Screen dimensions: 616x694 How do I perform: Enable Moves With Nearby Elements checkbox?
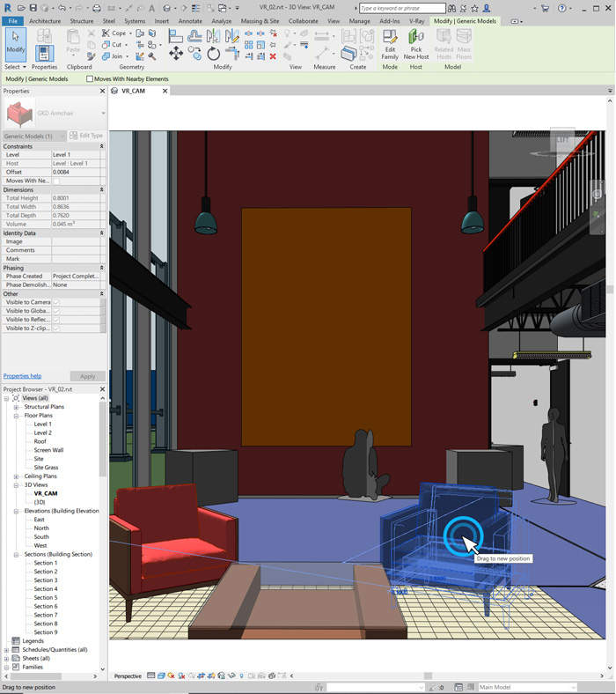pos(90,79)
